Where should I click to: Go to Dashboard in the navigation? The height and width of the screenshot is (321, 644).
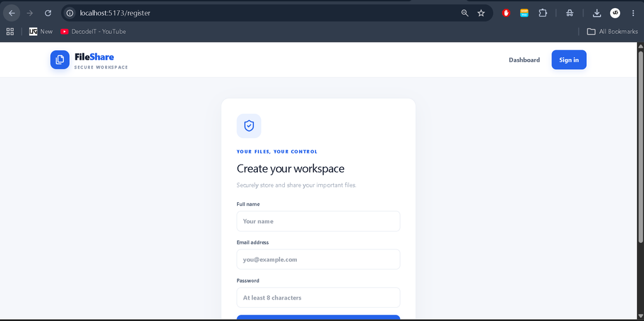524,60
